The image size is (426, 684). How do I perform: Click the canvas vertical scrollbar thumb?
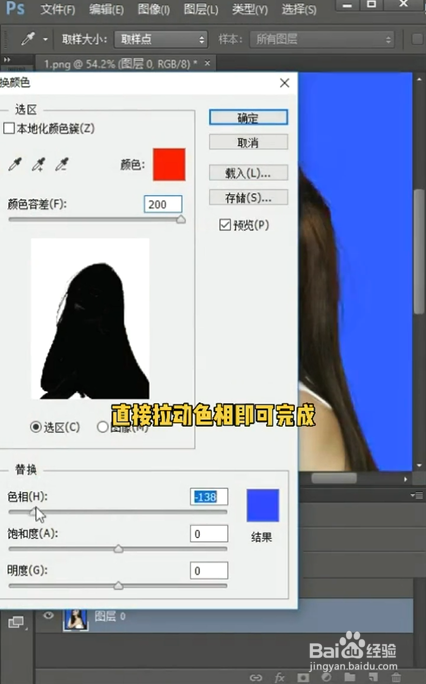pyautogui.click(x=419, y=251)
